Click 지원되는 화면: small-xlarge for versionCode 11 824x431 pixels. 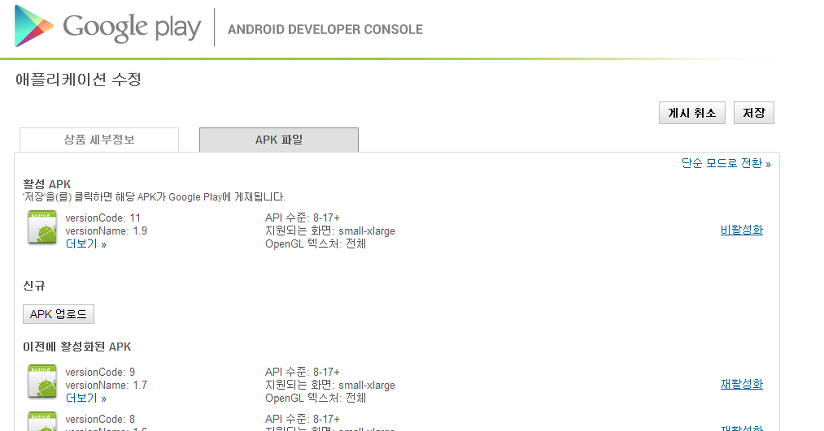(330, 231)
